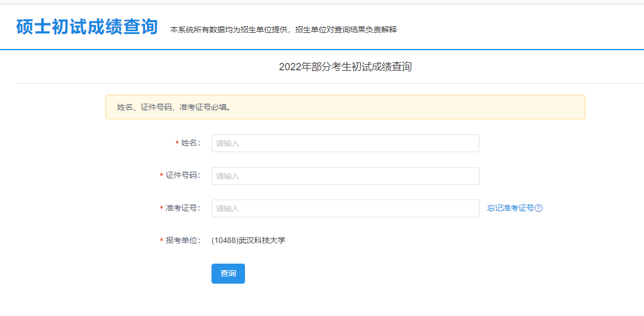This screenshot has width=644, height=316.
Task: Select the (10488)武汉科技大学 unit text
Action: coord(248,241)
